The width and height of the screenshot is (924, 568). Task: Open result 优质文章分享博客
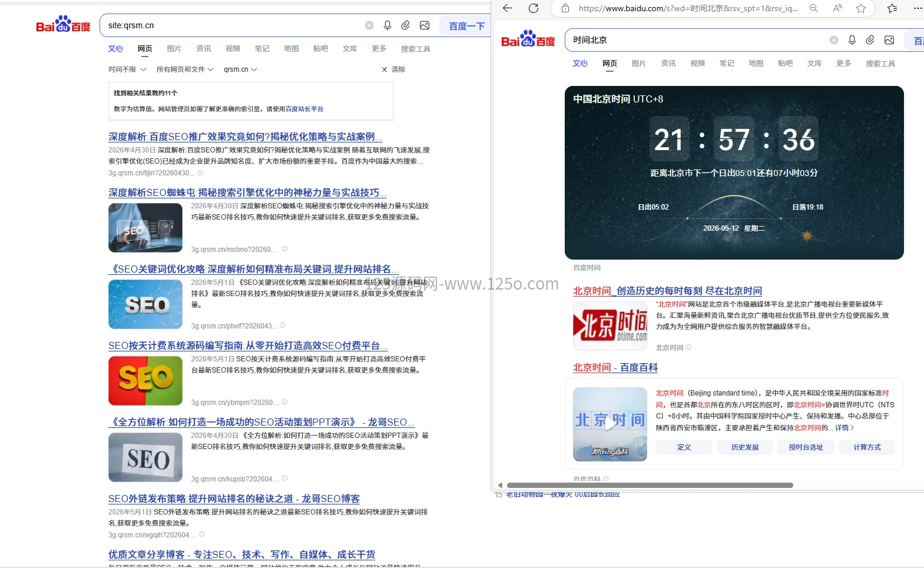[241, 554]
